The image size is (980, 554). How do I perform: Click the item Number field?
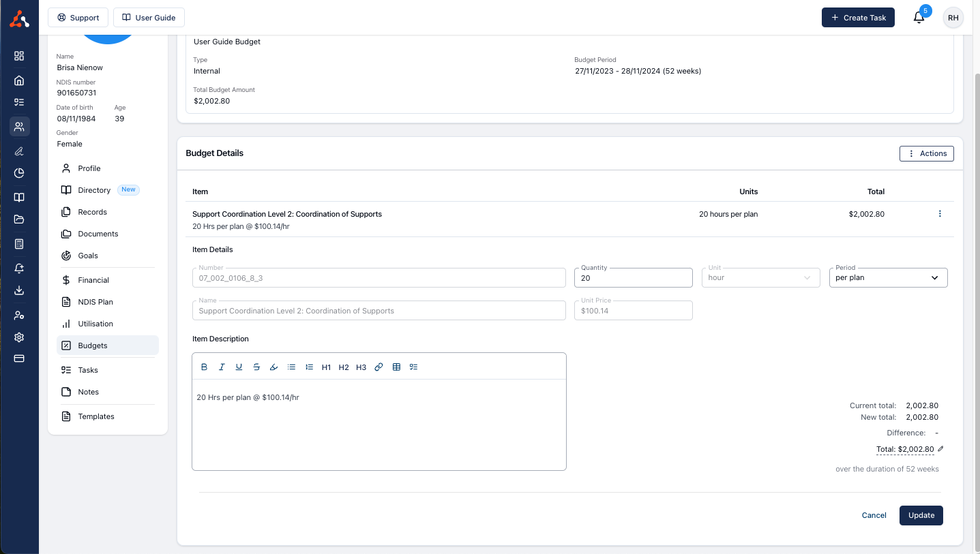point(379,277)
